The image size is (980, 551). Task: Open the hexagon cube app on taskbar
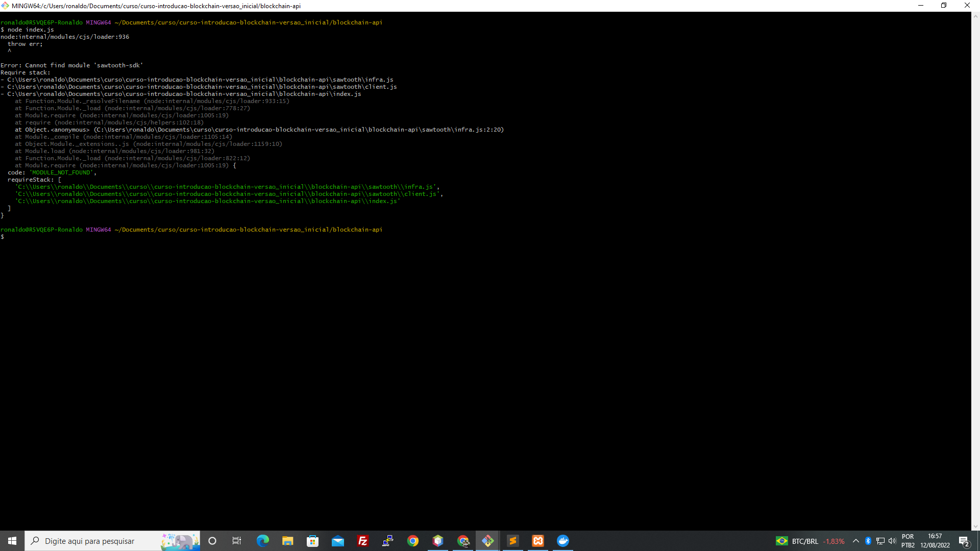[437, 541]
